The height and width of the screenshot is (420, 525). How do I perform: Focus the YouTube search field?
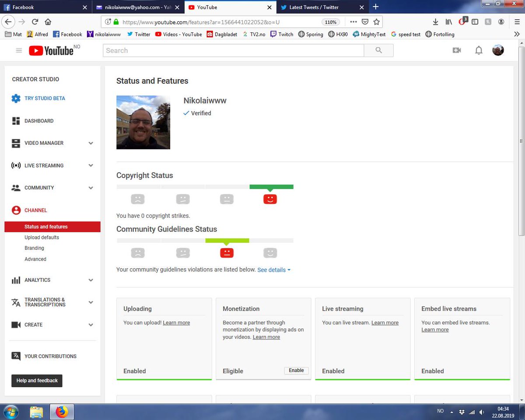coord(234,51)
